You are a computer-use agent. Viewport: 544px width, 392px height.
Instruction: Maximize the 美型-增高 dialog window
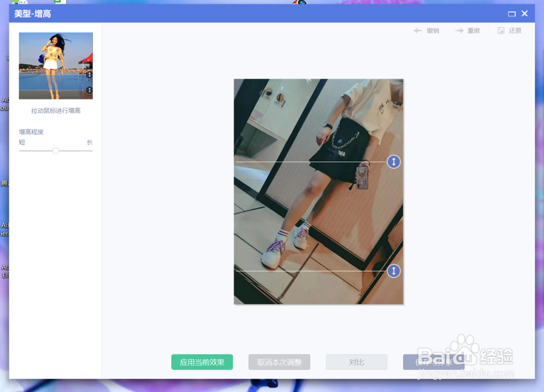coord(511,14)
